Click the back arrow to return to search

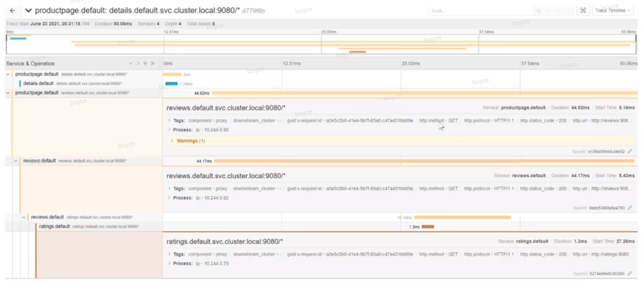[12, 11]
